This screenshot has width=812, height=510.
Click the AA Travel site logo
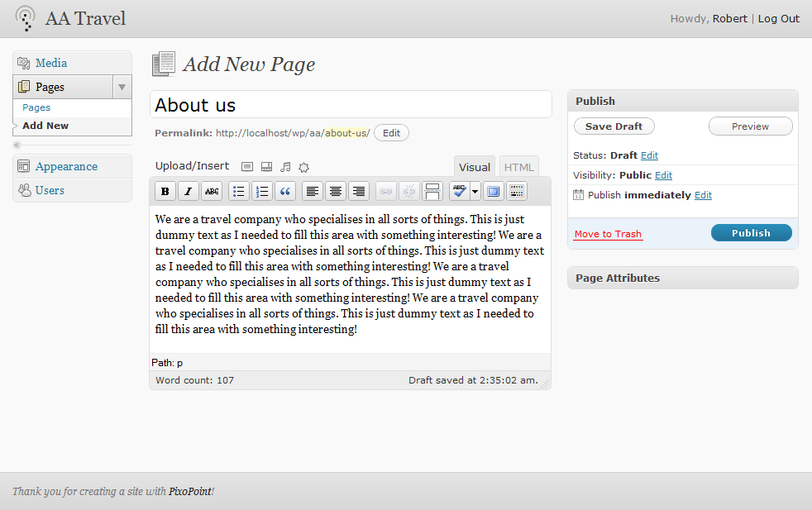point(25,19)
